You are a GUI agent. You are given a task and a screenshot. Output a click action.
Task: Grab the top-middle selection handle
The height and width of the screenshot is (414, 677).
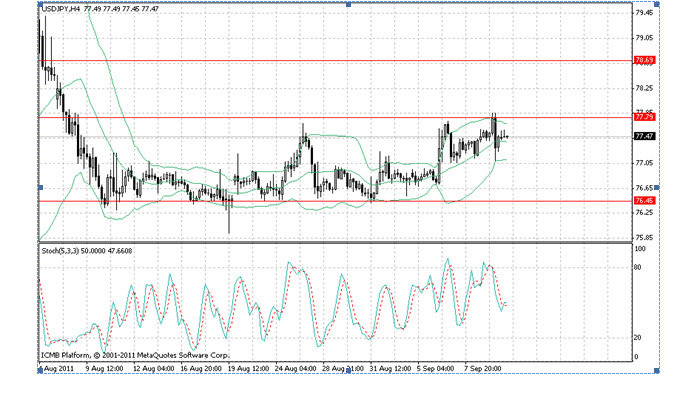click(348, 4)
